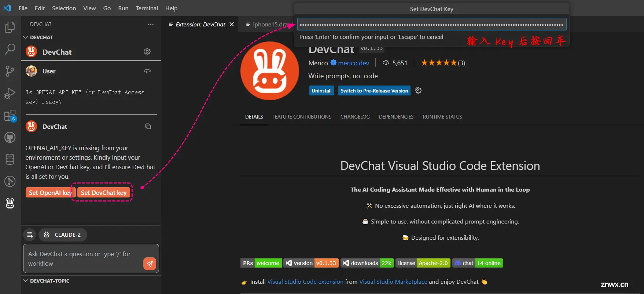This screenshot has width=644, height=294.
Task: Click the version v0.1.33 badge
Action: click(311, 263)
